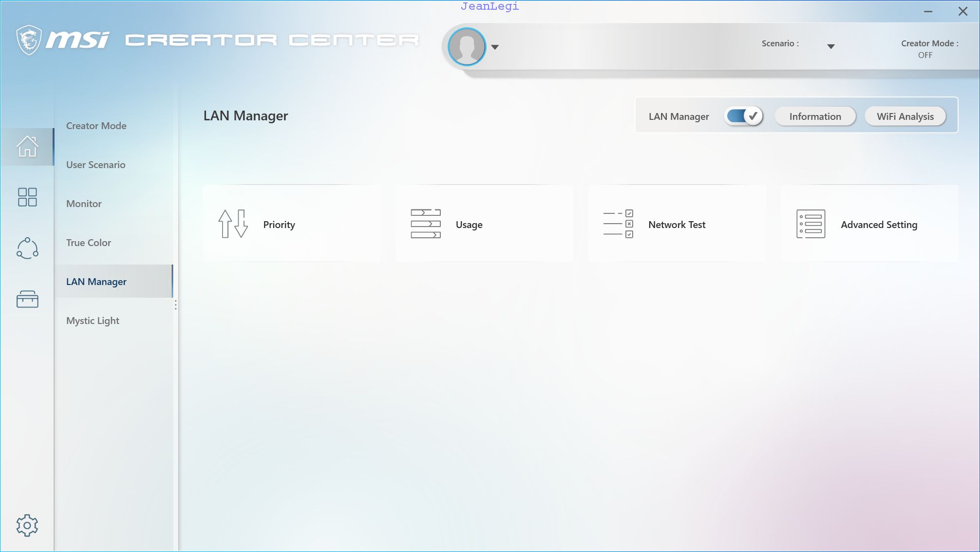980x552 pixels.
Task: Click the Network Test checklist icon
Action: 618,224
